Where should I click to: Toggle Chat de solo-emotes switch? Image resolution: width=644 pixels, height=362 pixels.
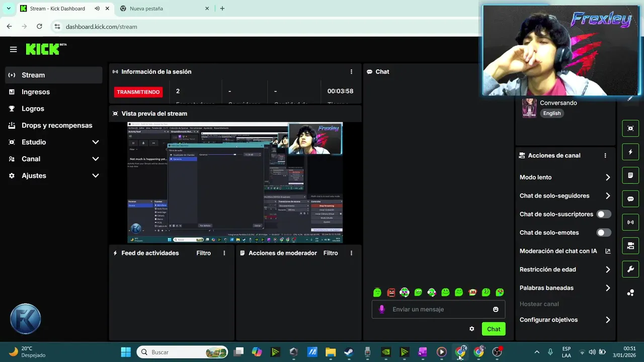[x=604, y=233]
